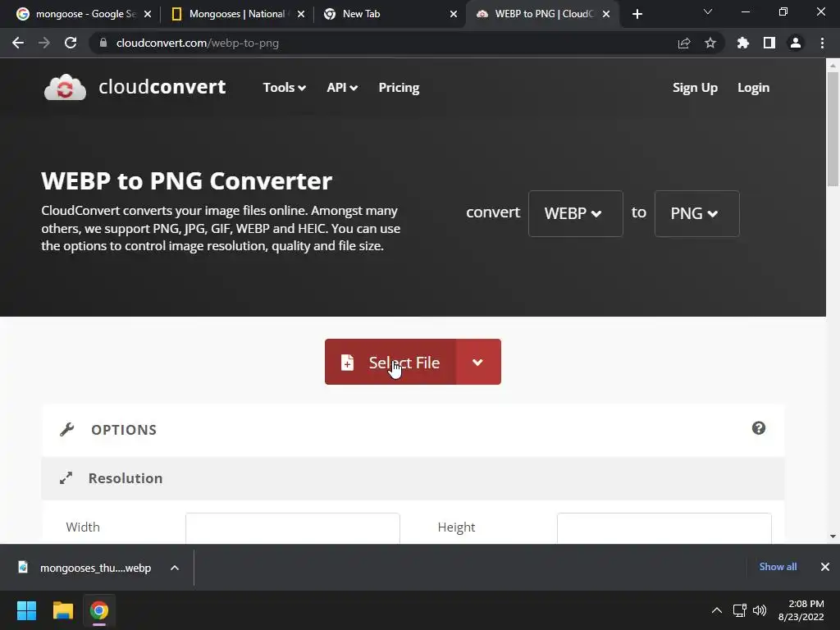
Task: Open the network status tray icon
Action: 740,610
